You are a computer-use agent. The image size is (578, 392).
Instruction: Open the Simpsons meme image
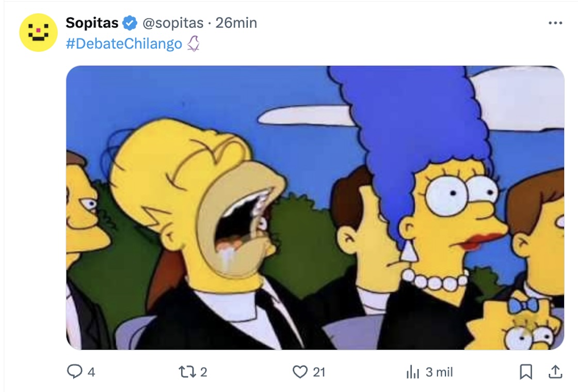pos(315,207)
